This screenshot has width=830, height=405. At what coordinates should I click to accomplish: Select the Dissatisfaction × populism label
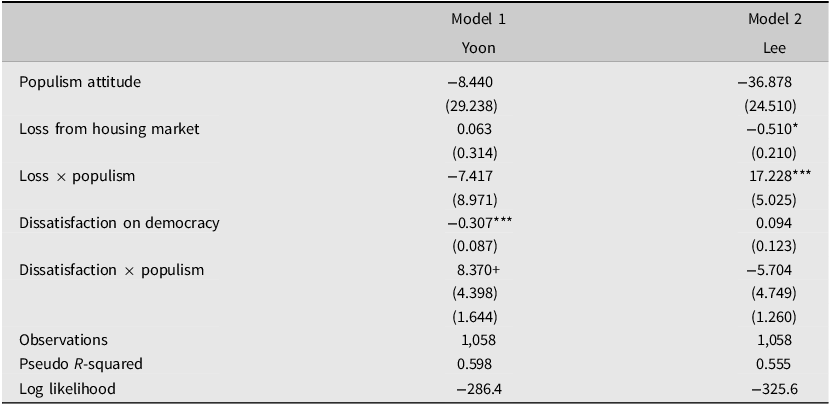pyautogui.click(x=111, y=270)
